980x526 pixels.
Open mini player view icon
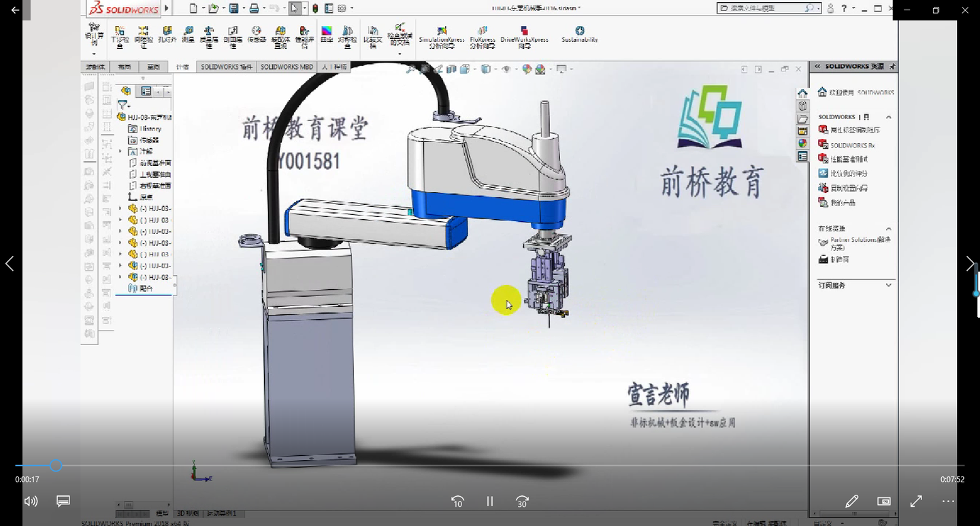click(x=884, y=502)
